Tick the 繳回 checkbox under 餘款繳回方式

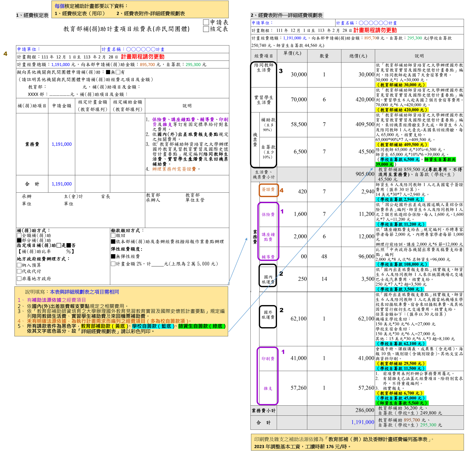113,236
